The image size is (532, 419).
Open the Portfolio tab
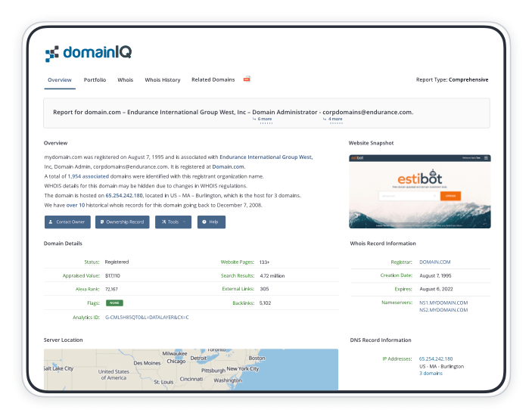click(x=95, y=80)
